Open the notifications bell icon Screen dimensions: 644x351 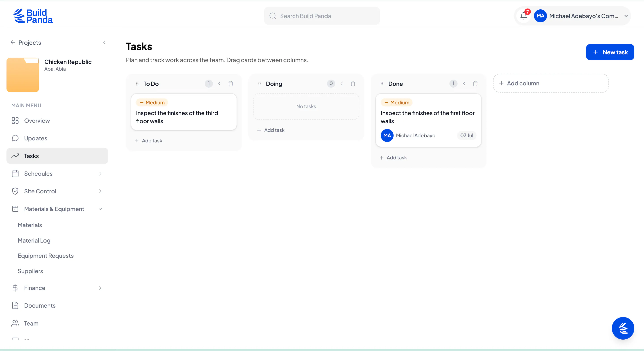523,16
